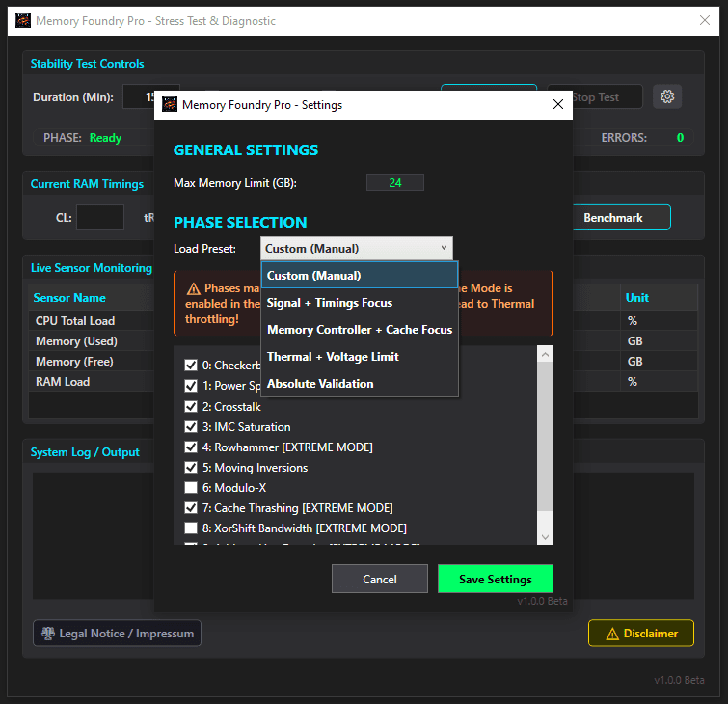
Task: Toggle the 5: Moving Inversions checkbox
Action: pos(191,467)
